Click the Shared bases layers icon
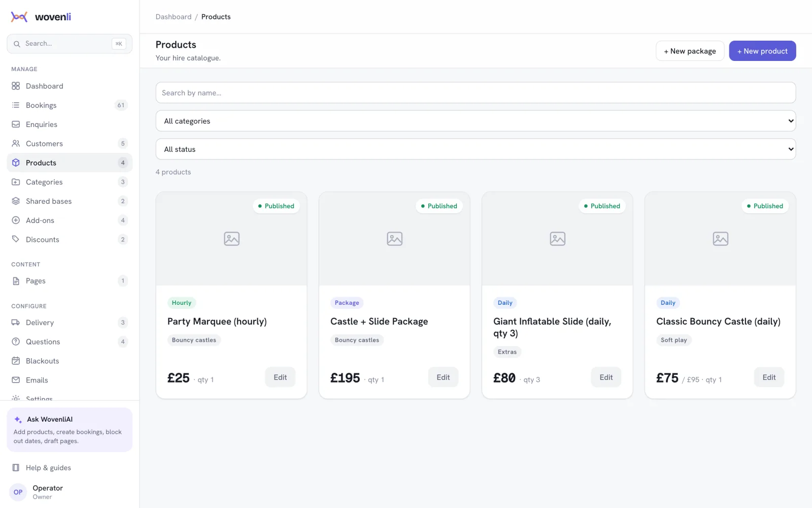 pyautogui.click(x=16, y=201)
